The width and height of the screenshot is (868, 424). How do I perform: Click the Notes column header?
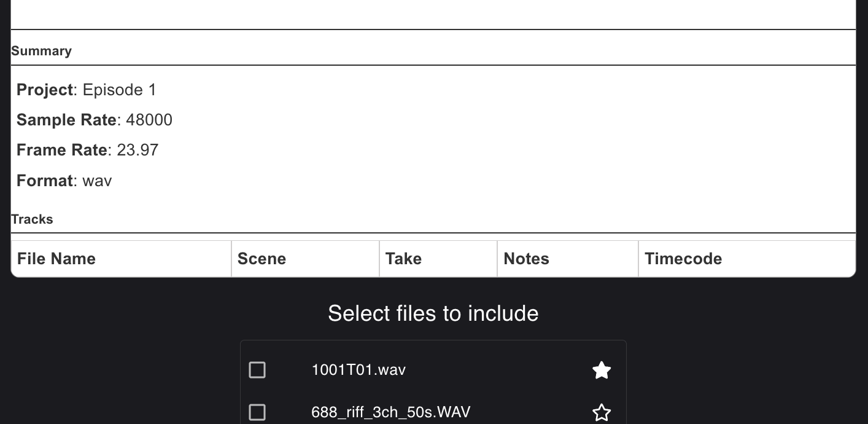pyautogui.click(x=526, y=259)
